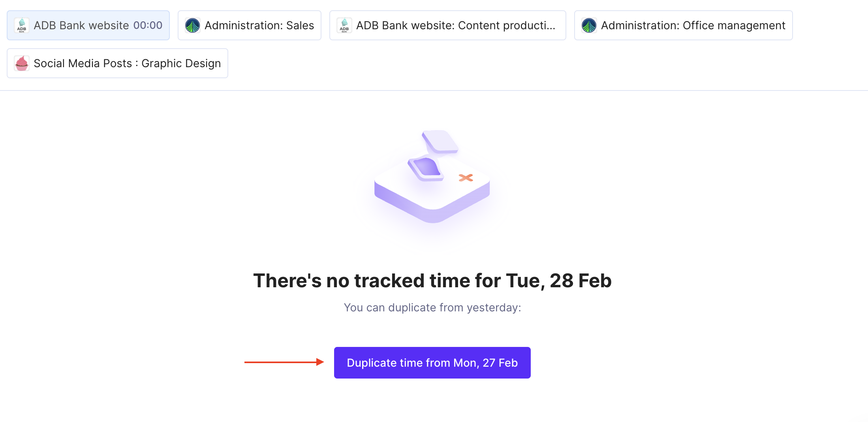The width and height of the screenshot is (868, 422).
Task: Click the purple platform base of the illustration
Action: (x=432, y=202)
